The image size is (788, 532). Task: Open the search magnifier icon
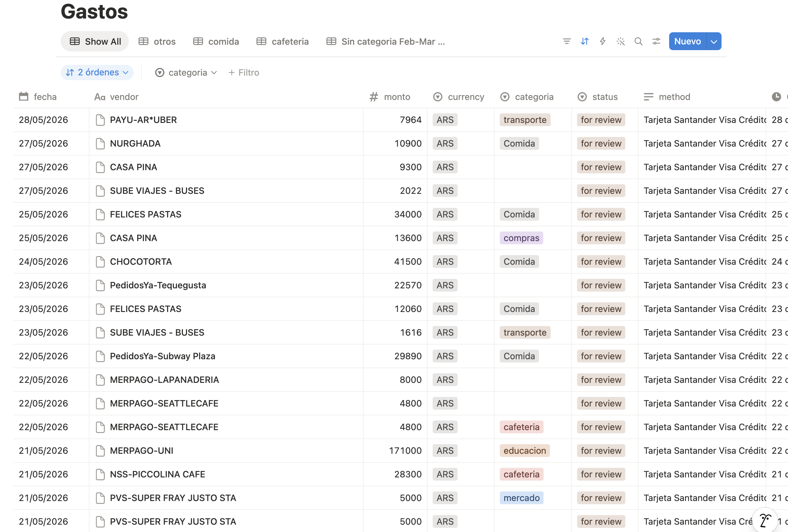638,41
